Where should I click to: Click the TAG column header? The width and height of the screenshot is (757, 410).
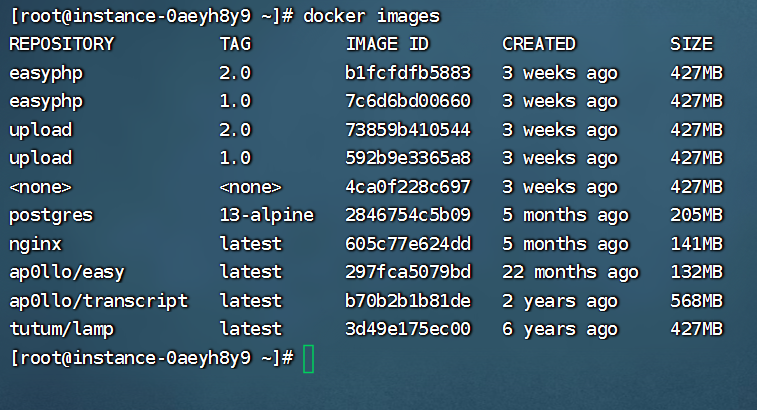click(236, 44)
